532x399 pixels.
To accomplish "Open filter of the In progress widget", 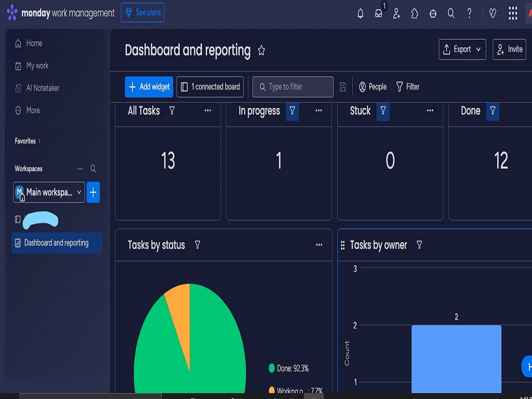I will [x=292, y=111].
